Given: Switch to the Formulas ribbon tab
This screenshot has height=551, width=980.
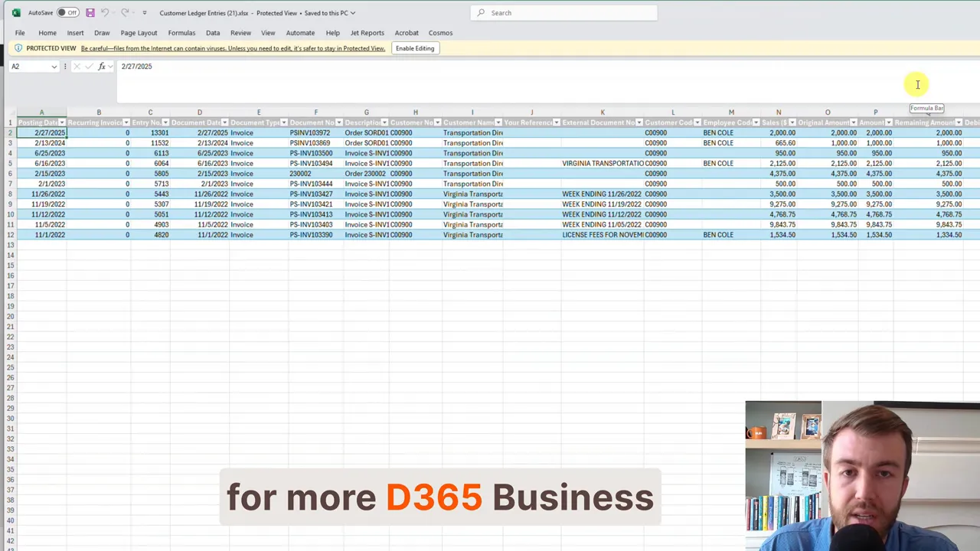Looking at the screenshot, I should point(181,32).
